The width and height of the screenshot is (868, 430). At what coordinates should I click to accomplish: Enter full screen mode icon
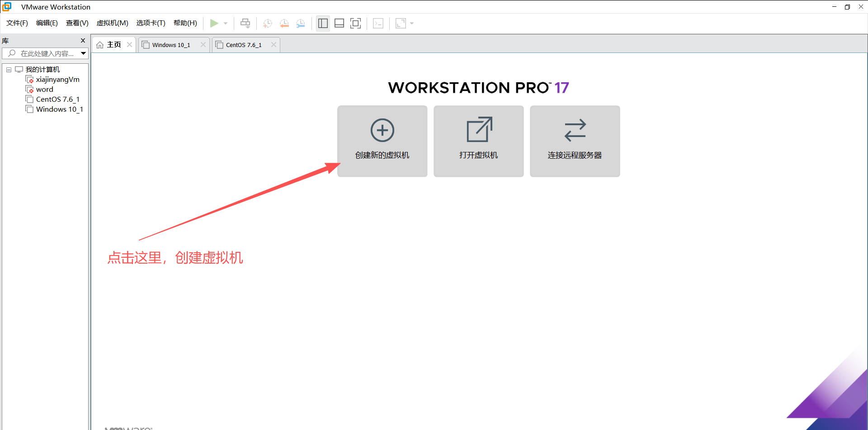(356, 23)
